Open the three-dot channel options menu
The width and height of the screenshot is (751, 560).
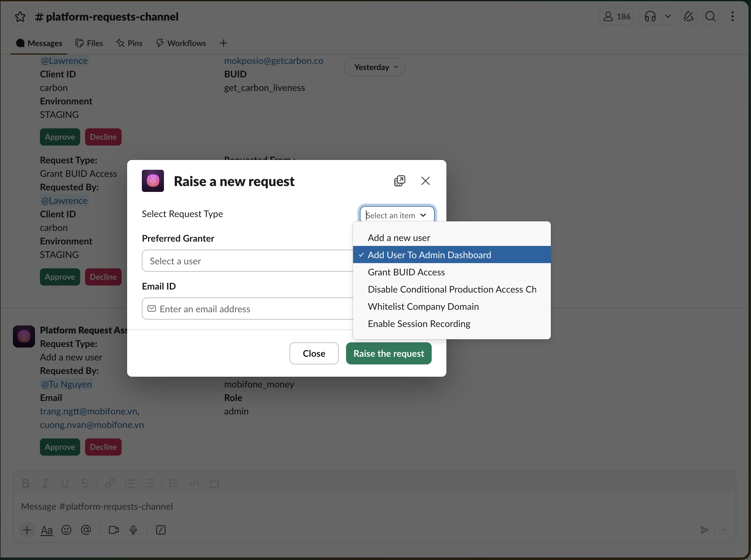point(732,17)
